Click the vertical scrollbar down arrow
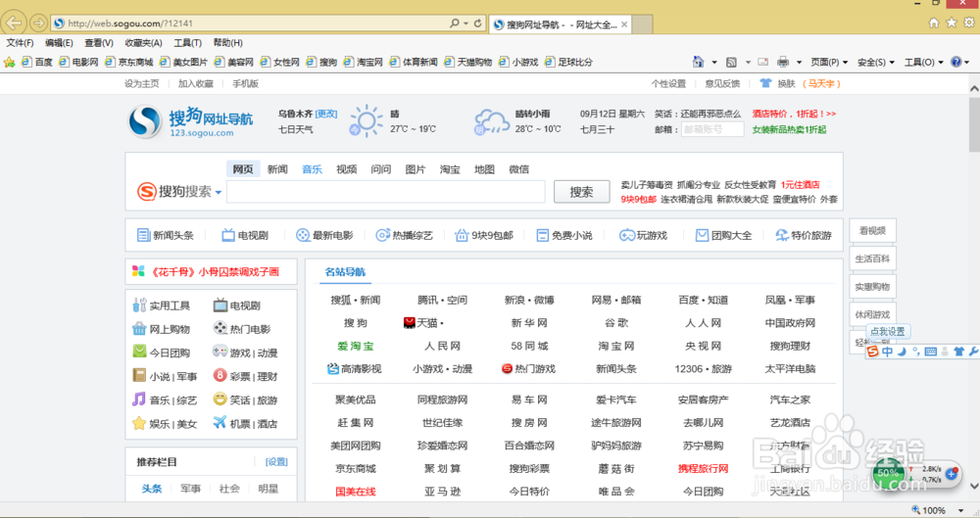This screenshot has height=518, width=980. 974,486
